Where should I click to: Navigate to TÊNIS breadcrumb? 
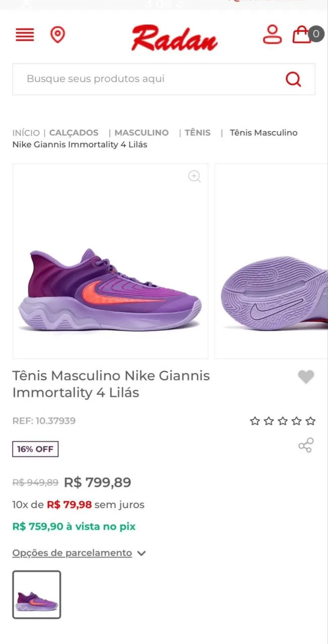pyautogui.click(x=198, y=133)
